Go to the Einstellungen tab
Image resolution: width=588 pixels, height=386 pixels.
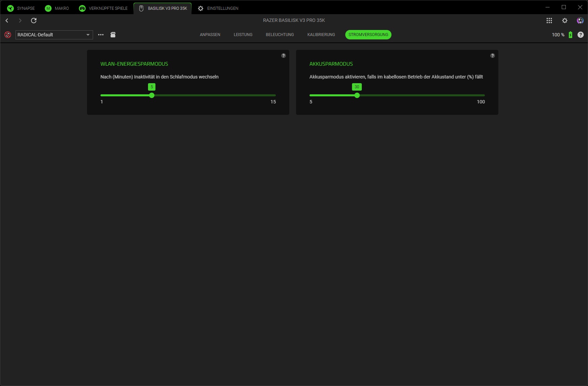click(x=218, y=8)
